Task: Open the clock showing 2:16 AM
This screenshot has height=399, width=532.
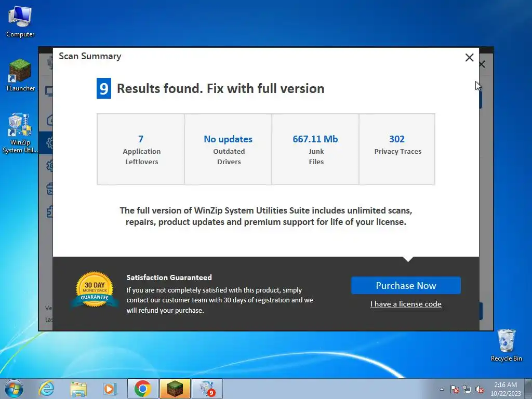Action: (x=505, y=389)
